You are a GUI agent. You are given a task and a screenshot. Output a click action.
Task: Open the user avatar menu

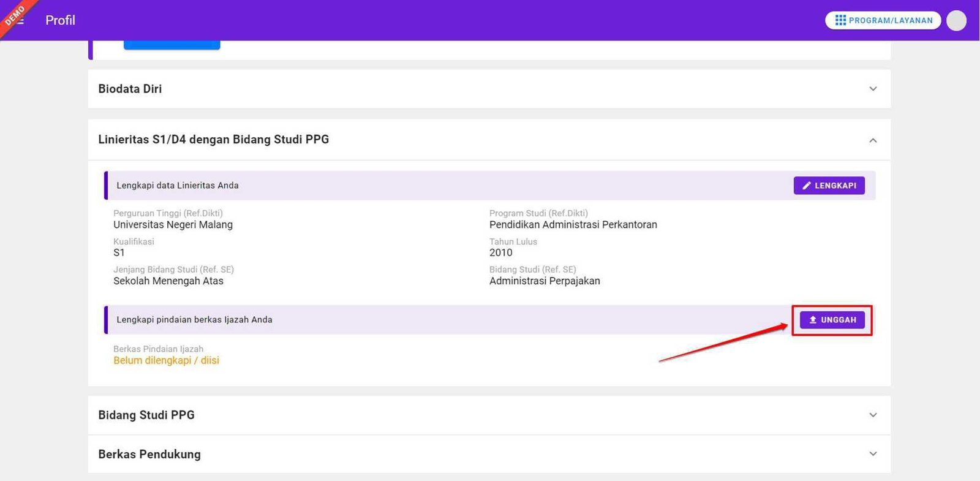point(956,20)
